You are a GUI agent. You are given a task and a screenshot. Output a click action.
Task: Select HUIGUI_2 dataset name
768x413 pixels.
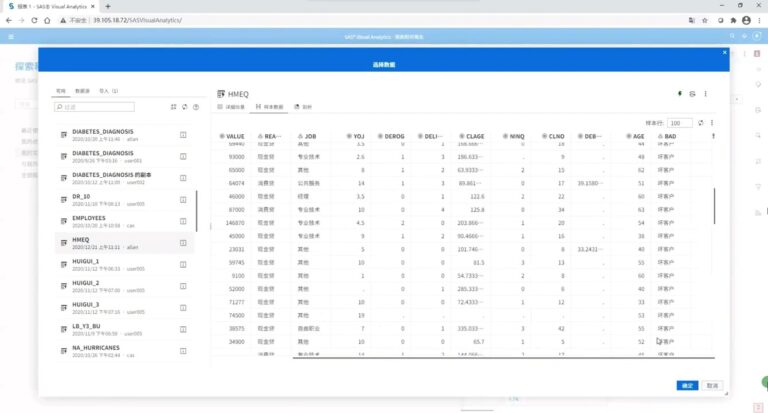(86, 283)
